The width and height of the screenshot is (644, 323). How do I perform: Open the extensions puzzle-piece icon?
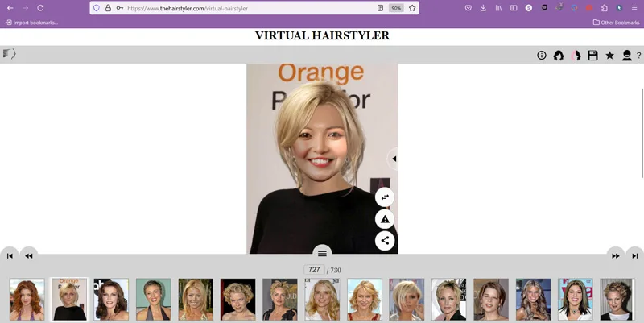605,8
